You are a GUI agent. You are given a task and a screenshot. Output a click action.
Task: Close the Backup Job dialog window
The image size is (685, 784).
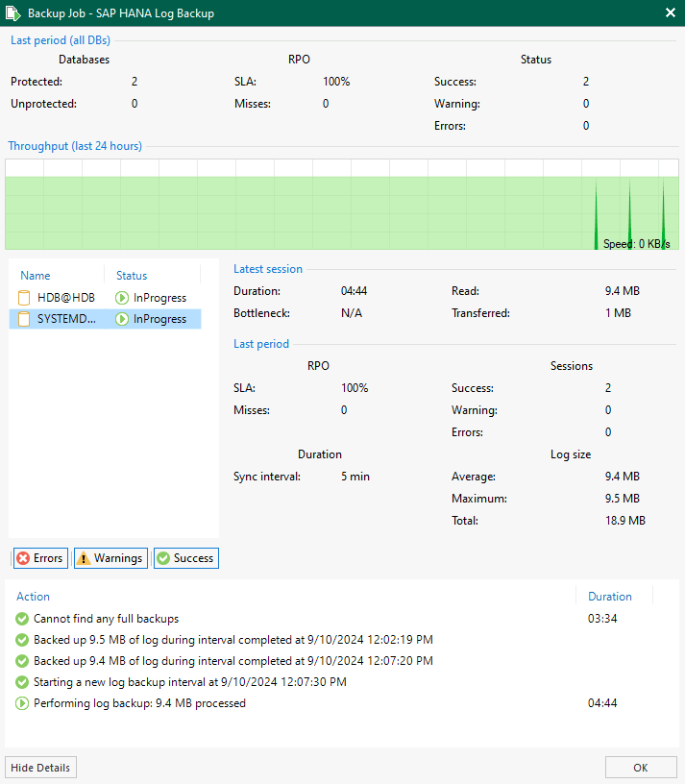point(671,13)
